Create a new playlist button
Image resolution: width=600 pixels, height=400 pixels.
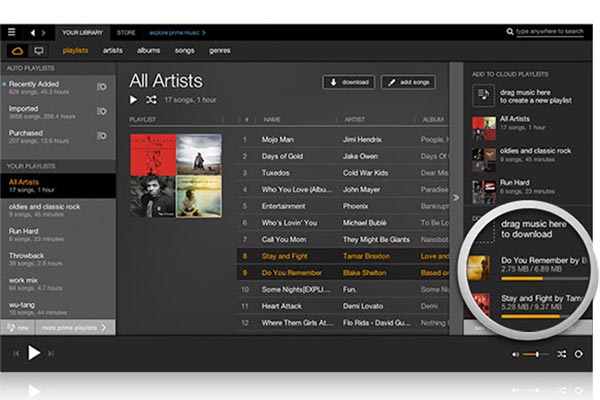pos(18,328)
